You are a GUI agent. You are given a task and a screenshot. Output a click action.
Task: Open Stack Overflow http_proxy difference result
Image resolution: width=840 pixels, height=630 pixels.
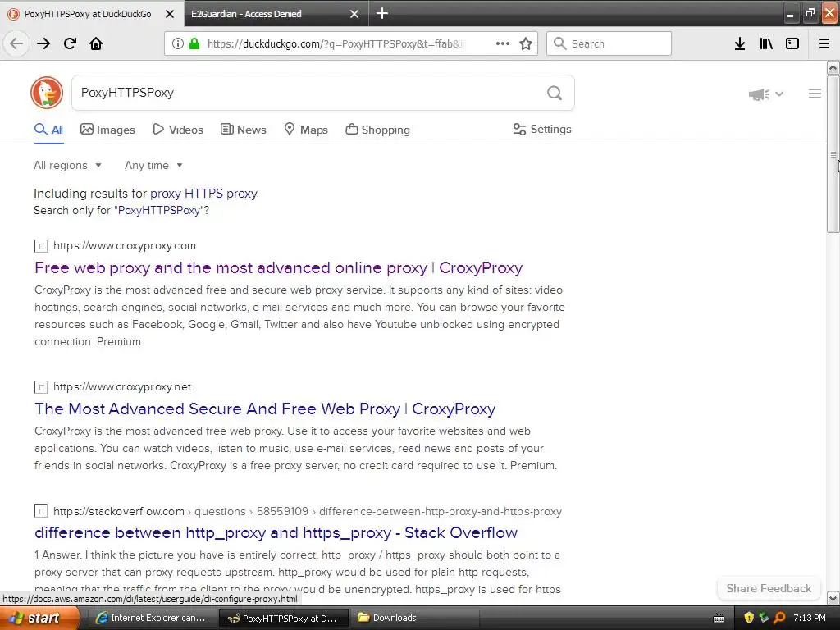[x=276, y=532]
